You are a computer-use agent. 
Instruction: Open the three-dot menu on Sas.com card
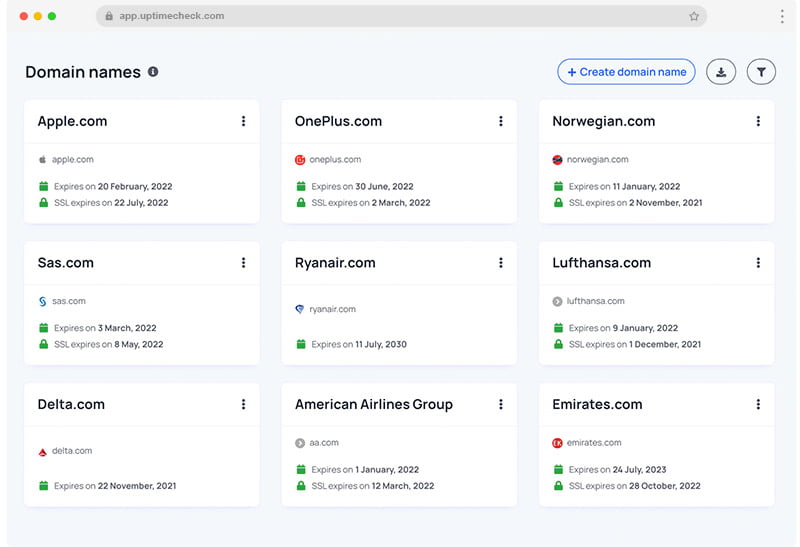243,263
